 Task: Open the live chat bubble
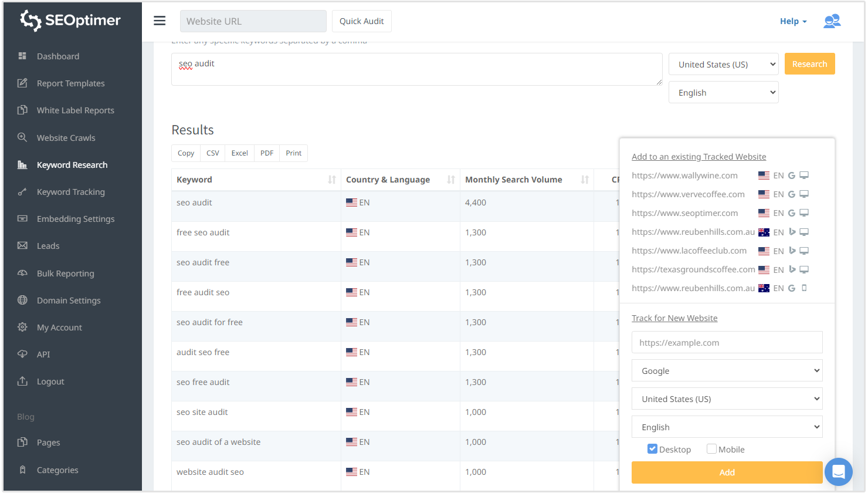click(x=838, y=471)
